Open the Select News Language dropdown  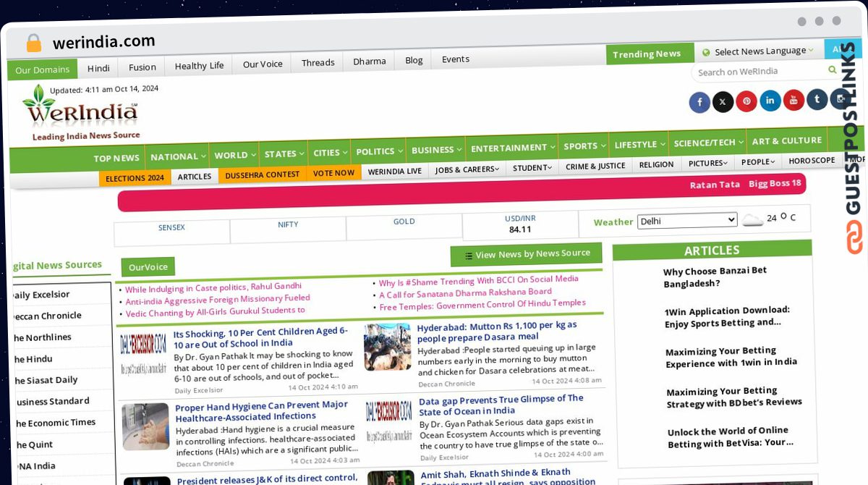(759, 51)
